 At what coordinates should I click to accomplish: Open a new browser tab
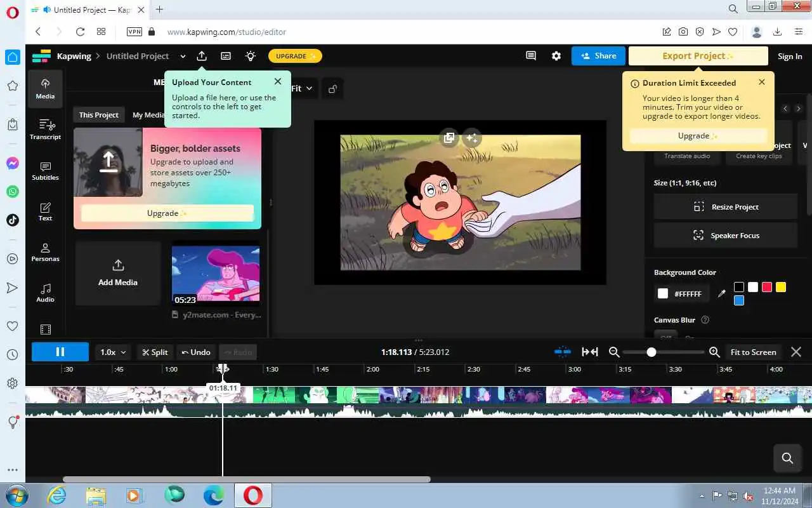coord(159,10)
